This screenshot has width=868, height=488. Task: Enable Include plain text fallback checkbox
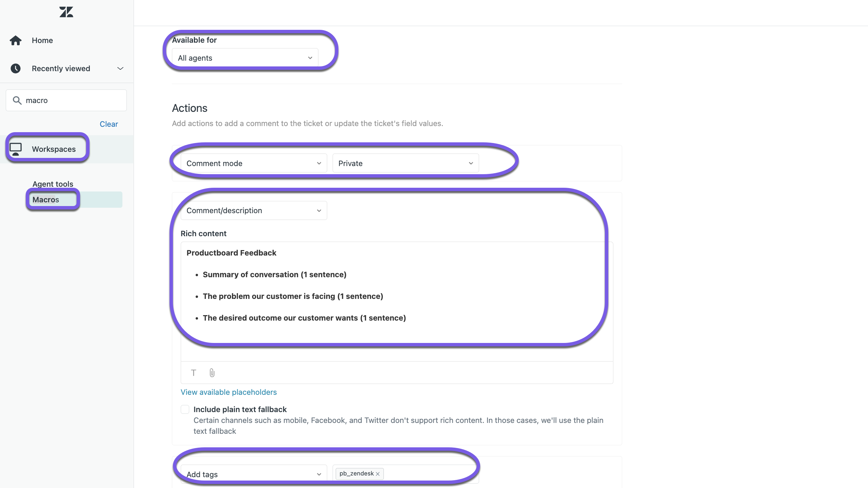[x=185, y=409]
